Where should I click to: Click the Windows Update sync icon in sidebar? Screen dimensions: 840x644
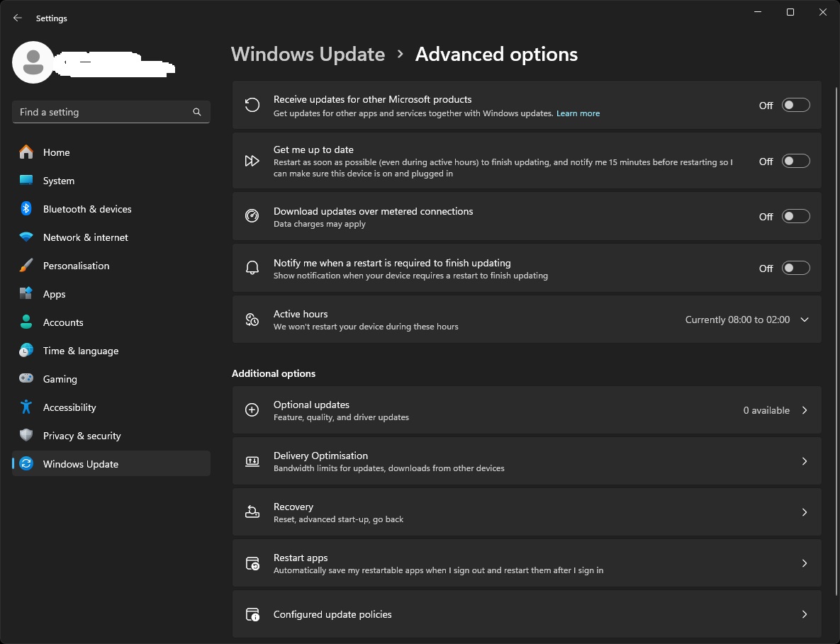click(x=26, y=463)
